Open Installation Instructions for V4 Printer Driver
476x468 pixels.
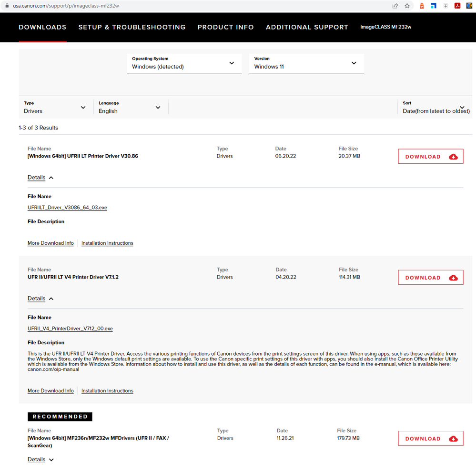pos(107,391)
